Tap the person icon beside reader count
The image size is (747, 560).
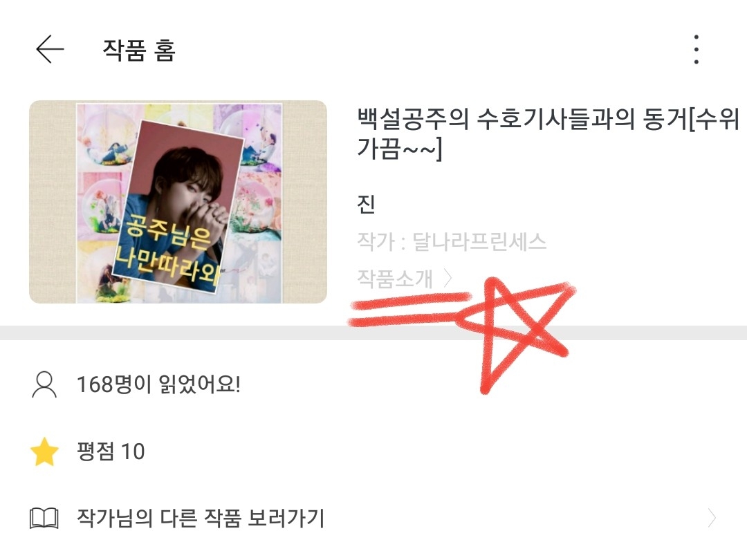[x=44, y=385]
